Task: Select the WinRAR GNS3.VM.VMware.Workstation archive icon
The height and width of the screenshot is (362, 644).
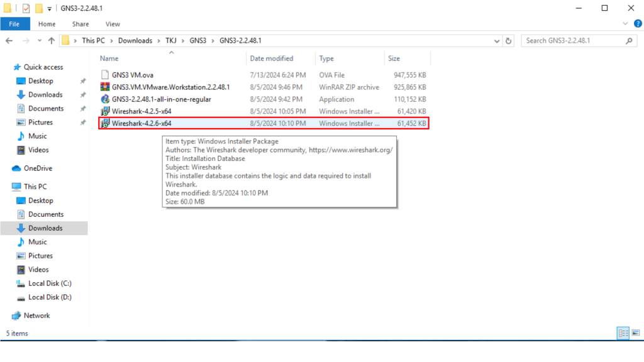Action: coord(105,87)
